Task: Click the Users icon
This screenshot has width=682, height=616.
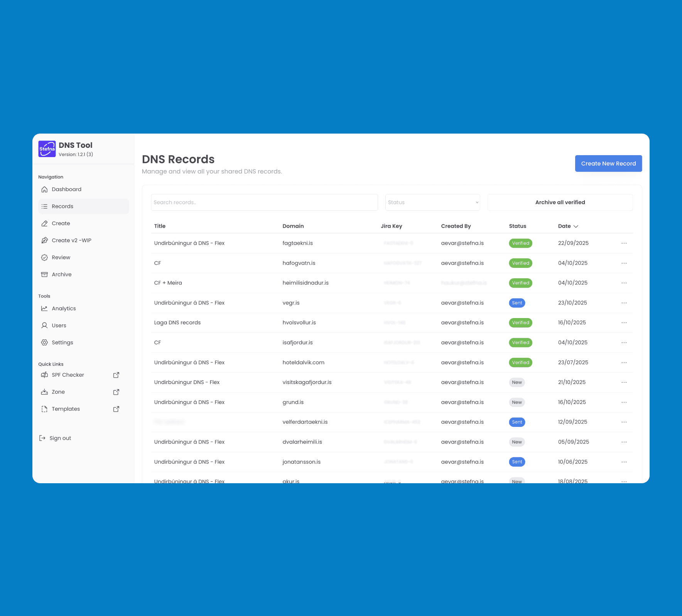Action: click(x=44, y=325)
